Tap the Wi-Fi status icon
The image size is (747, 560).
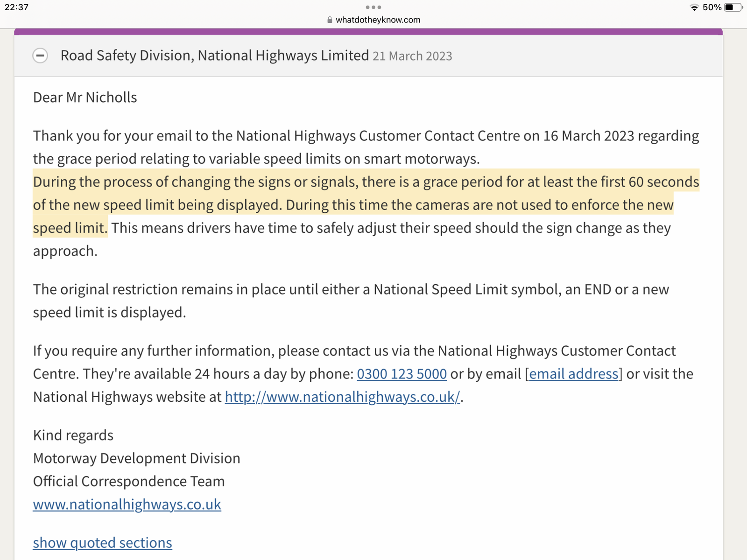coord(694,7)
